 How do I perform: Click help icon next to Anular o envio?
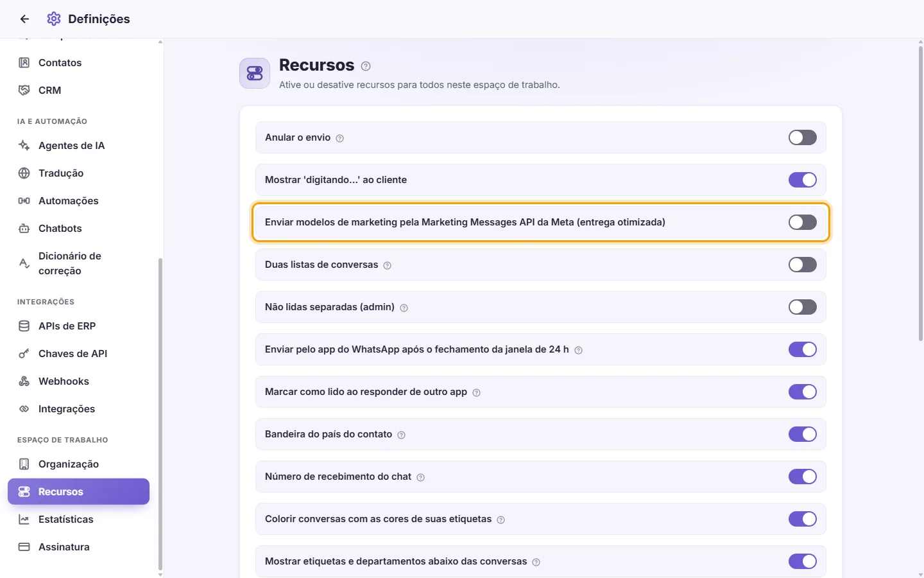(340, 138)
